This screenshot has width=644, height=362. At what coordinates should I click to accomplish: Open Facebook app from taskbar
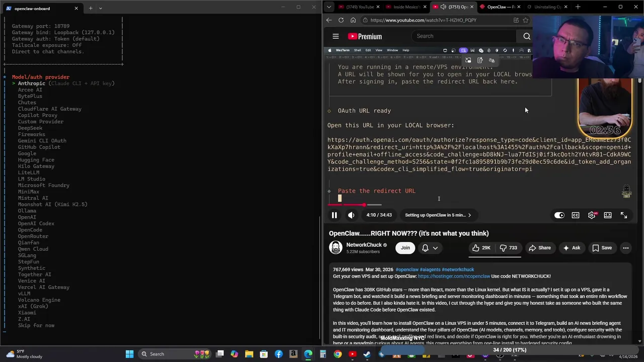(278, 354)
